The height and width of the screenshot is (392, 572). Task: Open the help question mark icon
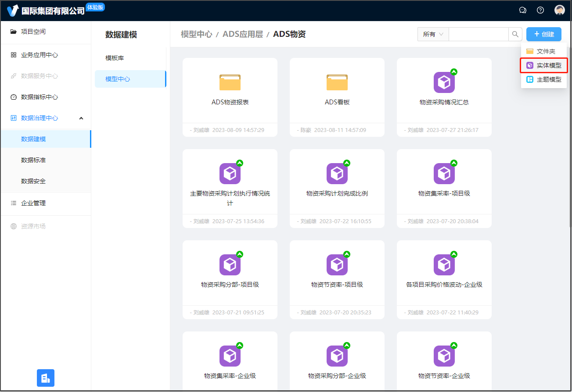tap(540, 10)
